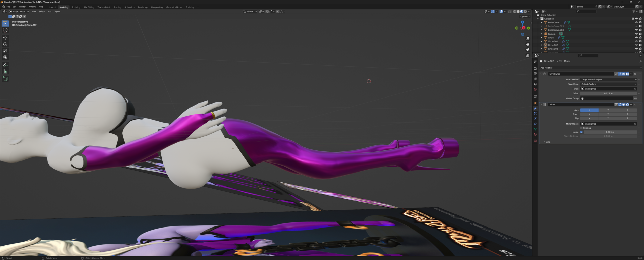The width and height of the screenshot is (644, 260).
Task: Enable the Clipping checkbox in Mirror
Action: (x=581, y=128)
